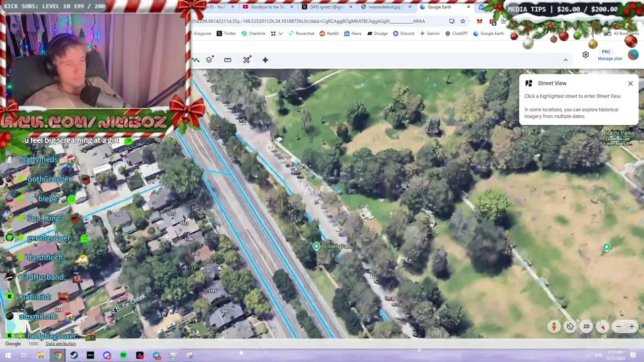
Task: Click the Chrome taskbar icon
Action: tap(58, 355)
